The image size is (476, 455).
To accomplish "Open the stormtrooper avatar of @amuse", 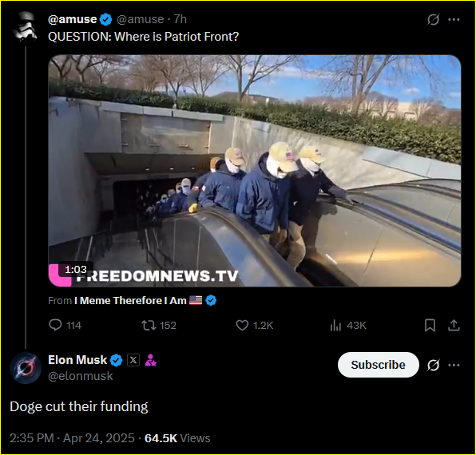I will click(25, 26).
